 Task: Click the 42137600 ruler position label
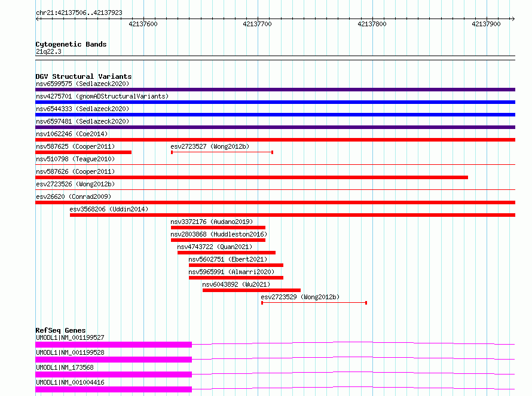coord(143,24)
